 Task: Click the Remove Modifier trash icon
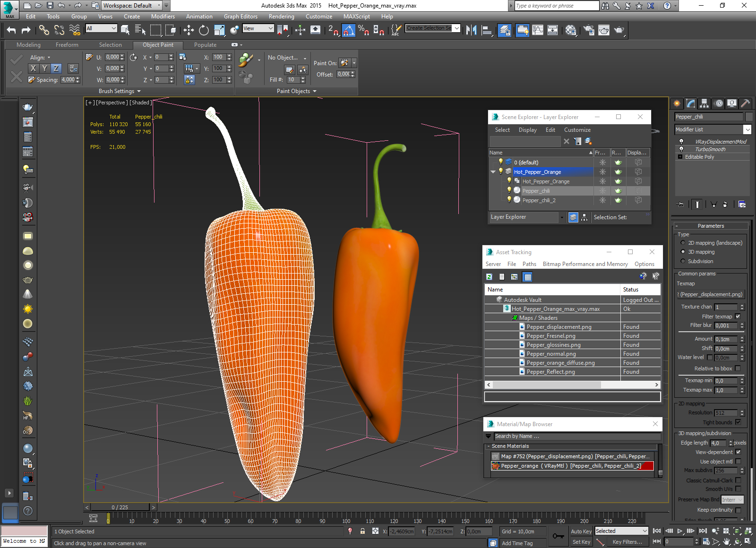coord(725,205)
